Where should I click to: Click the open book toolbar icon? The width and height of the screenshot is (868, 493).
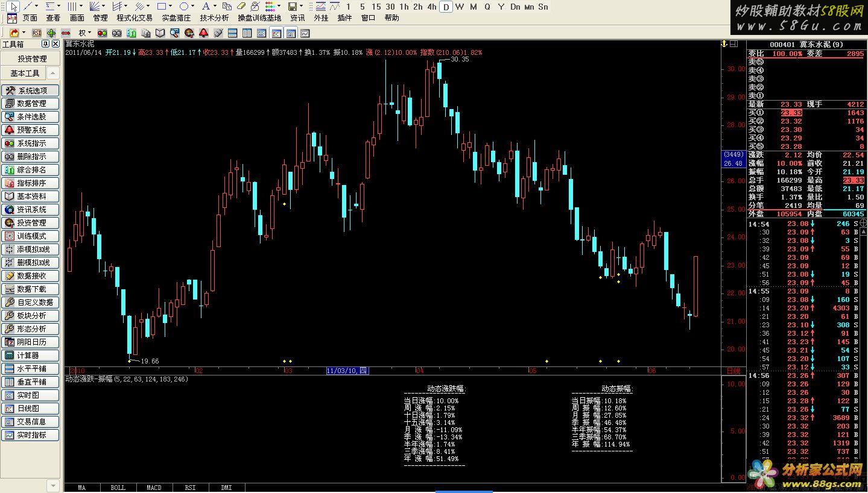tap(160, 33)
